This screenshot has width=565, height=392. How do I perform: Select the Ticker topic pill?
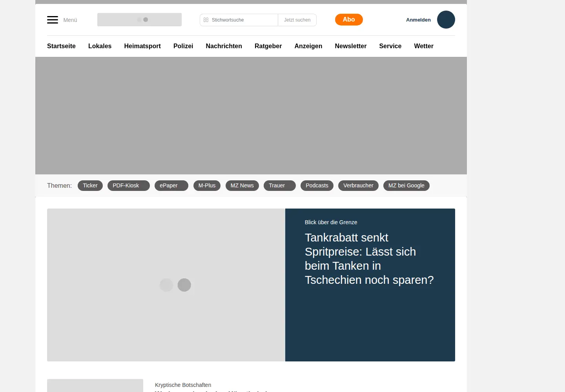pyautogui.click(x=90, y=185)
